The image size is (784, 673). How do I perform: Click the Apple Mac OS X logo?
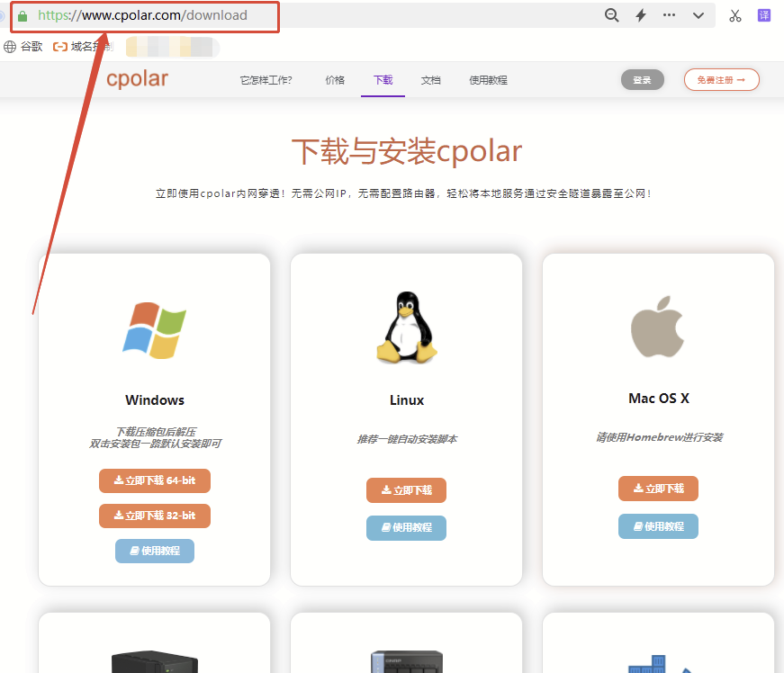pos(658,325)
